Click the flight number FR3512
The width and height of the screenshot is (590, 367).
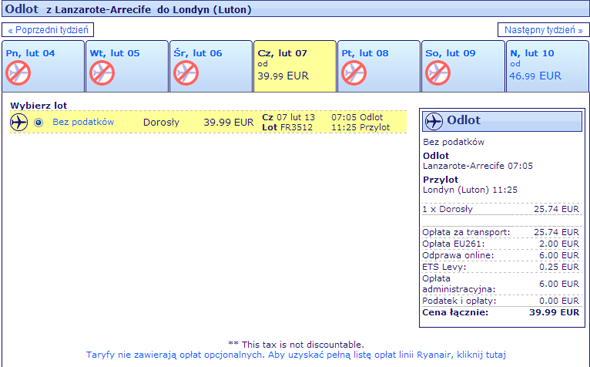[x=297, y=128]
